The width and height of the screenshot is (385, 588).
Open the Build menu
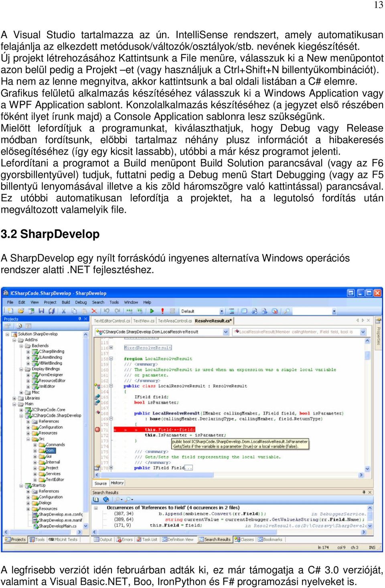click(66, 303)
